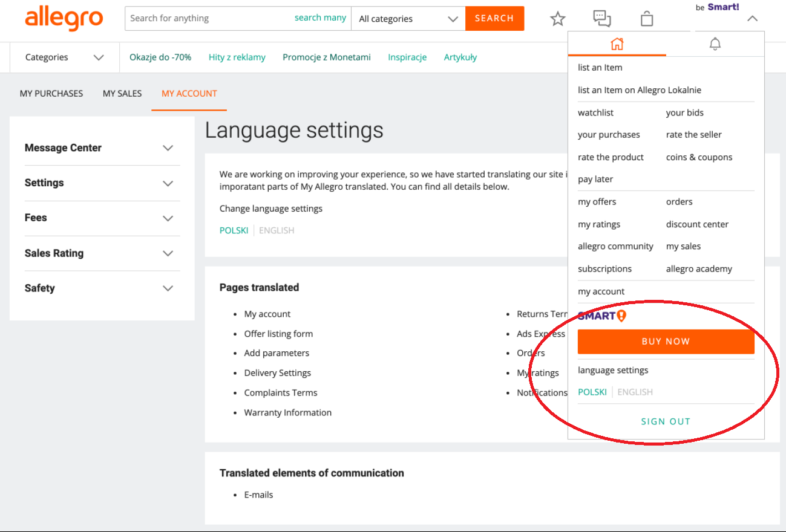Open the All categories dropdown
This screenshot has height=532, width=786.
(408, 19)
